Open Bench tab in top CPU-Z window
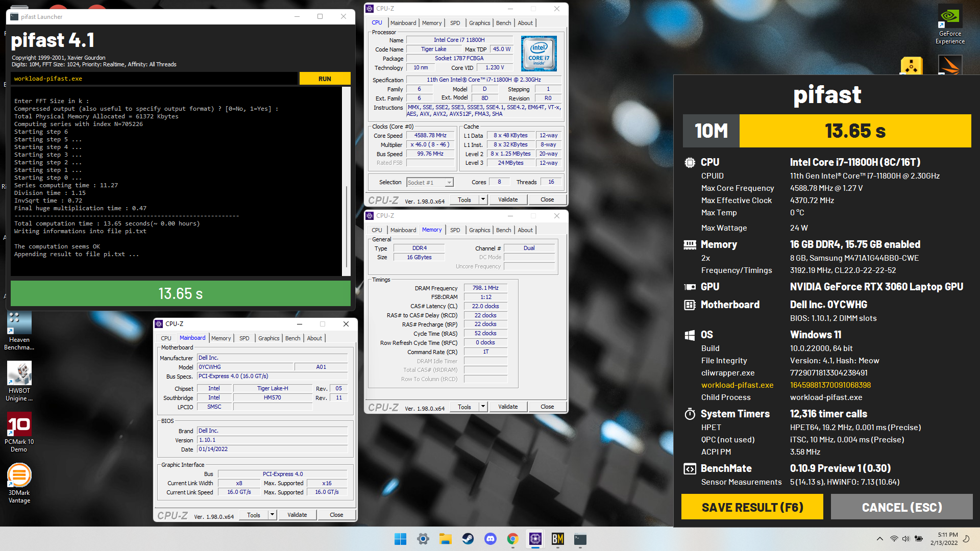The height and width of the screenshot is (551, 980). [503, 23]
